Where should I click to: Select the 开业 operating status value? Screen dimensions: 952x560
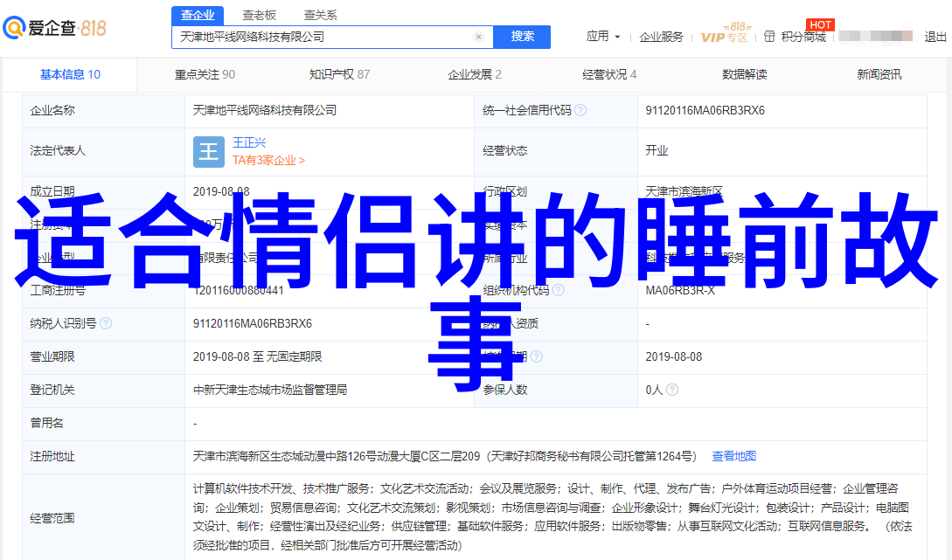click(657, 150)
